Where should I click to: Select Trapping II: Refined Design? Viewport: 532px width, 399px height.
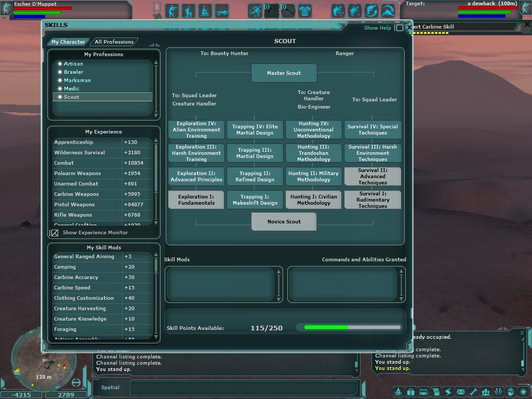click(x=255, y=177)
